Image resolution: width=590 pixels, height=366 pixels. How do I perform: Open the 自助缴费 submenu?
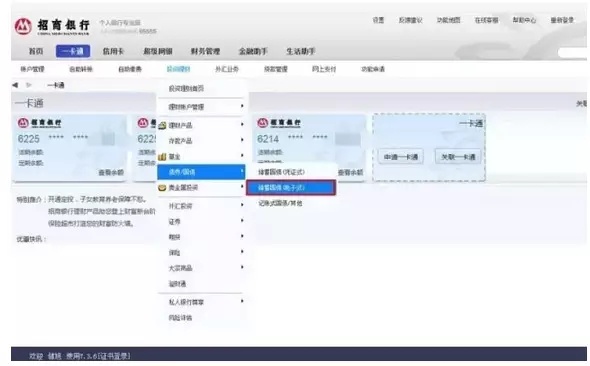pyautogui.click(x=130, y=69)
